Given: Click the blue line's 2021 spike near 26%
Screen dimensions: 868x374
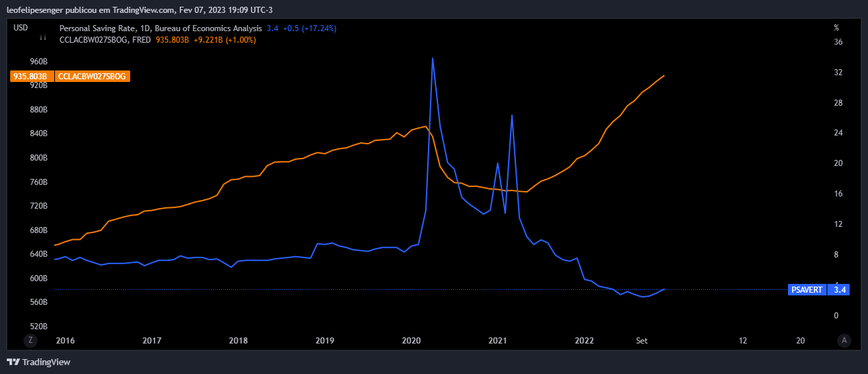Looking at the screenshot, I should [512, 115].
